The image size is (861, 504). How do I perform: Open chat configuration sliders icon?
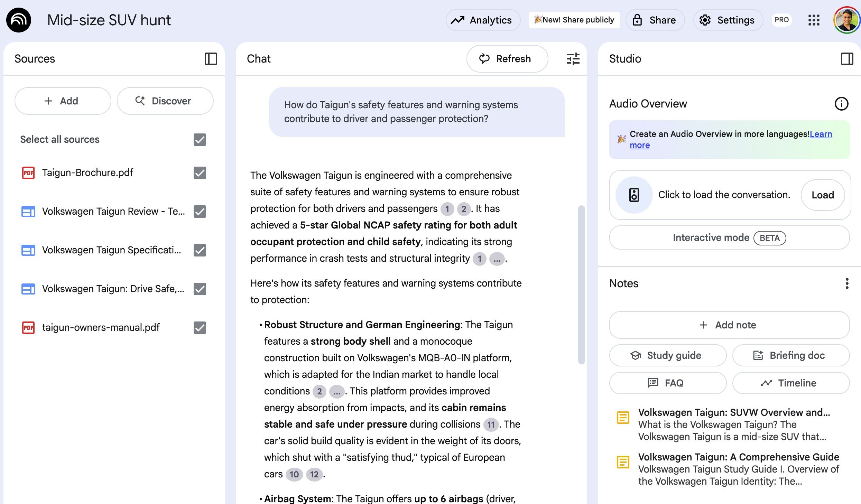(573, 59)
